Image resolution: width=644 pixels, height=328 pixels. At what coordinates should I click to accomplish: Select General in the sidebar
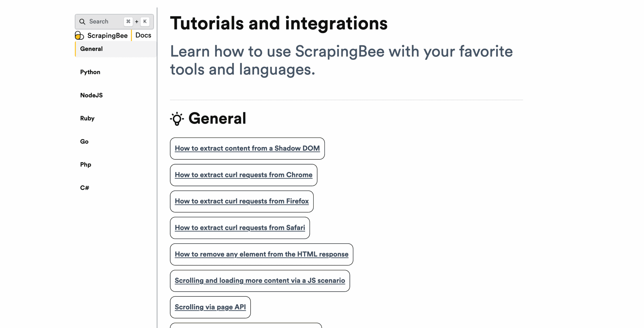pos(91,49)
